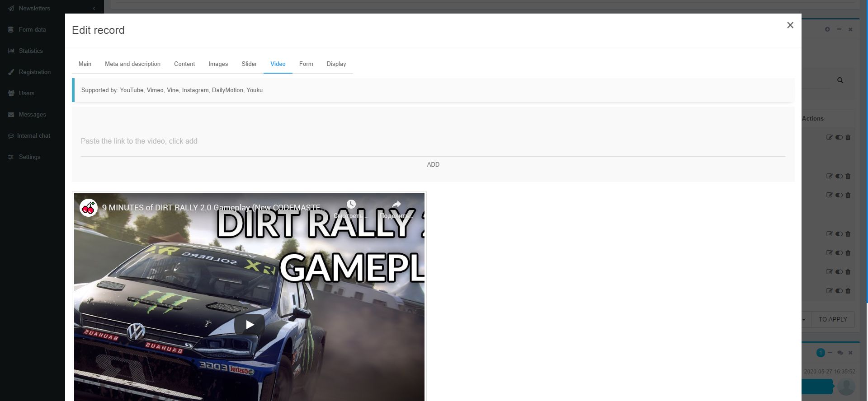The height and width of the screenshot is (401, 868).
Task: Toggle the last row's switch in Actions
Action: click(x=839, y=291)
